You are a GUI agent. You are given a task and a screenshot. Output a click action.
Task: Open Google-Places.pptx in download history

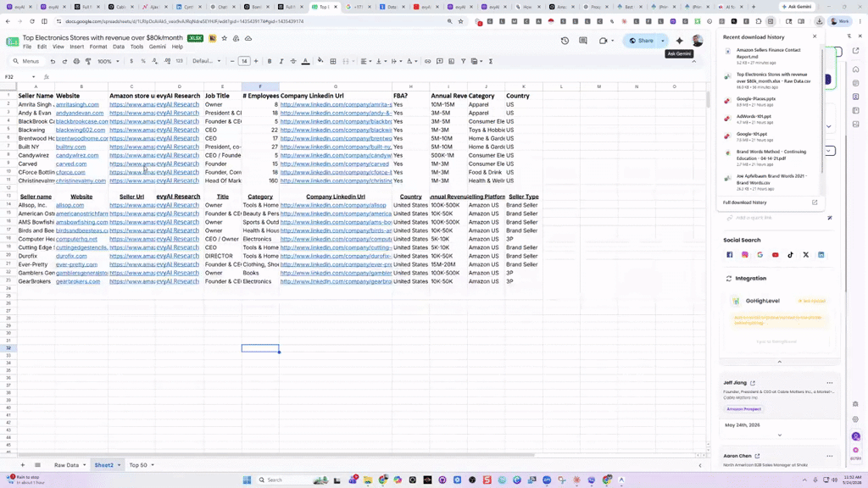pyautogui.click(x=755, y=99)
